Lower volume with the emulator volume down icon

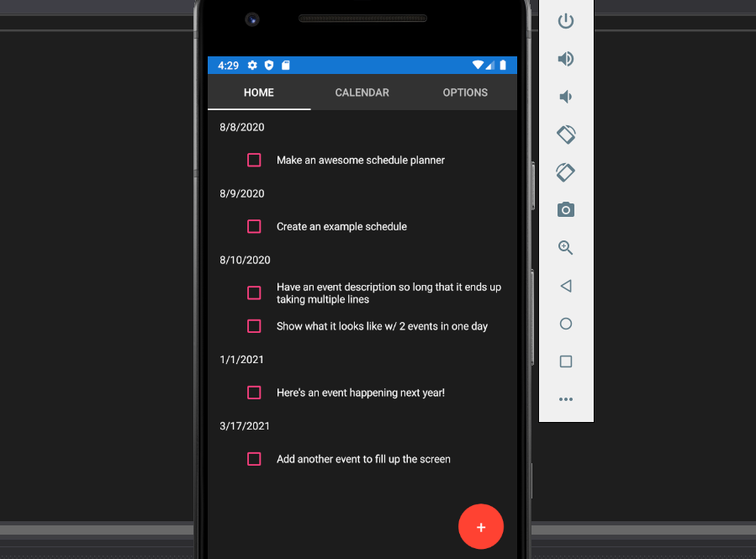[x=566, y=97]
